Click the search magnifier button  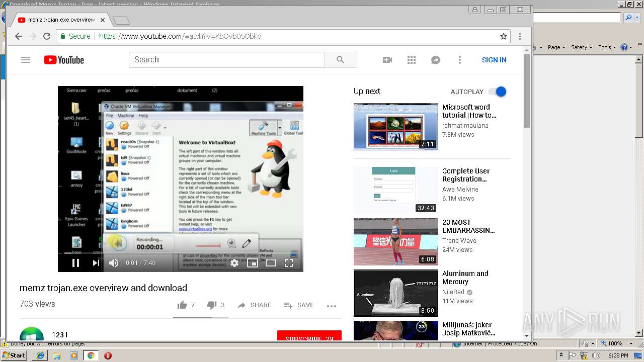tap(341, 60)
